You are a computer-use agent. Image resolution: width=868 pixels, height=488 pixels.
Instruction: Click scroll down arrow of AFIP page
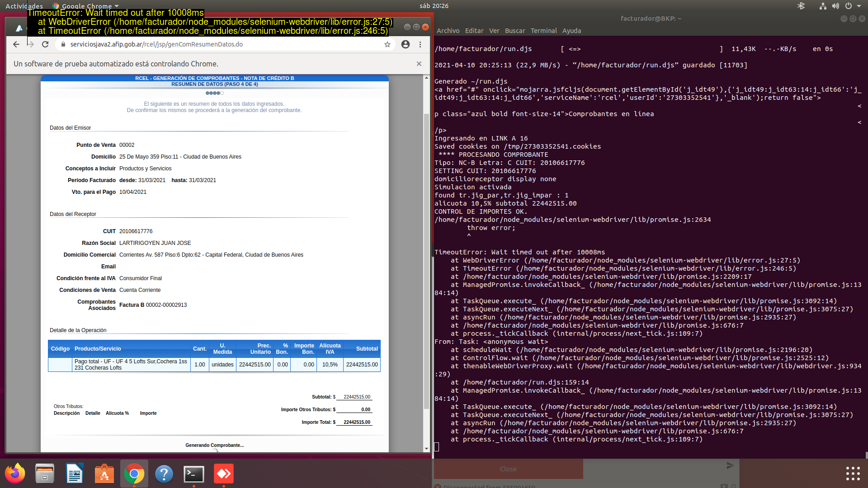point(426,449)
